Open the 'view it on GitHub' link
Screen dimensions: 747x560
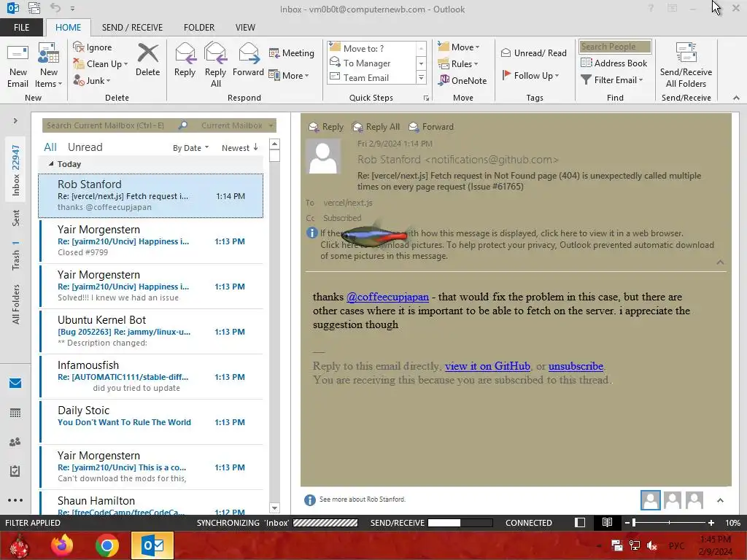(487, 366)
